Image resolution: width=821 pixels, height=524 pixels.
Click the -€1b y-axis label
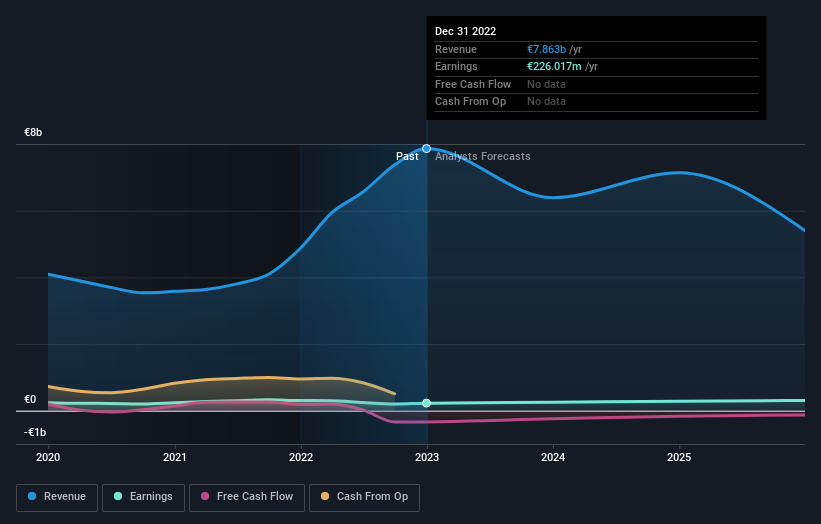pyautogui.click(x=35, y=432)
